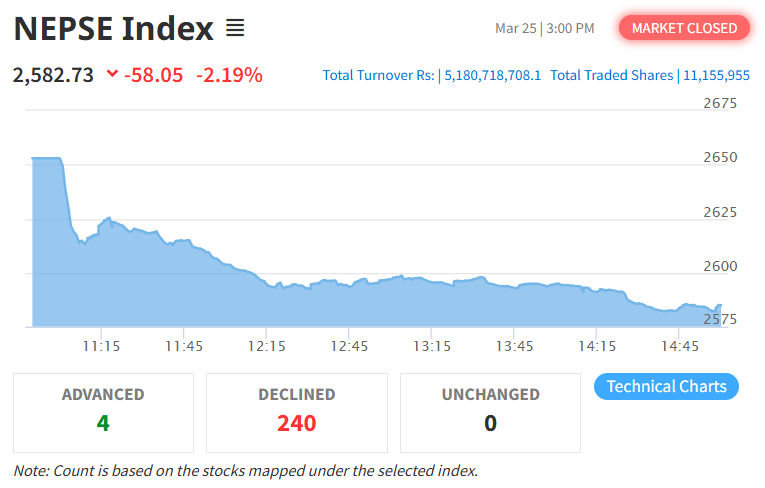
Task: Click the -58.05 point change value
Action: tap(153, 75)
